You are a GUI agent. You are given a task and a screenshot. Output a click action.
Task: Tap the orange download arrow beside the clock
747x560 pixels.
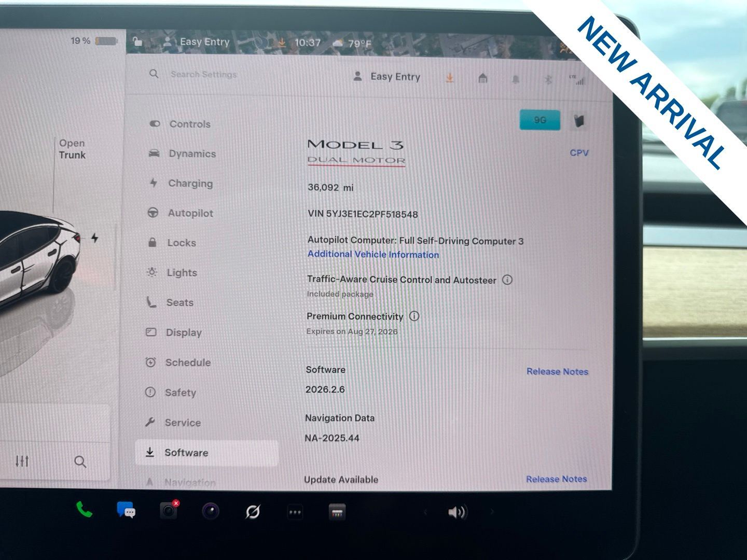tap(282, 43)
